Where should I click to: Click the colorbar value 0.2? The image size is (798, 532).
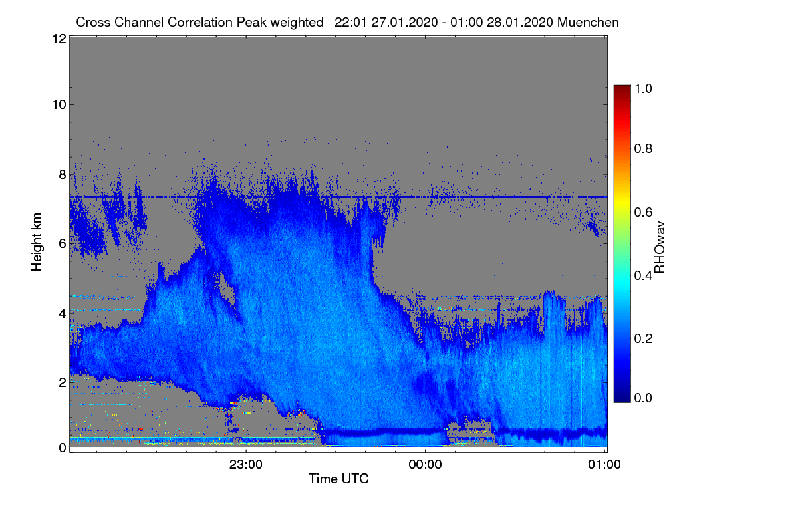pyautogui.click(x=644, y=338)
